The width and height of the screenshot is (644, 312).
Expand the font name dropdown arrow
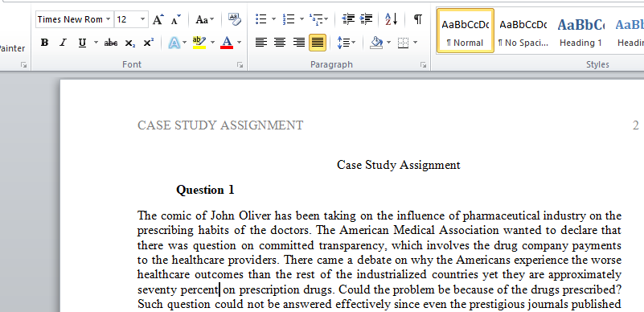click(x=108, y=19)
